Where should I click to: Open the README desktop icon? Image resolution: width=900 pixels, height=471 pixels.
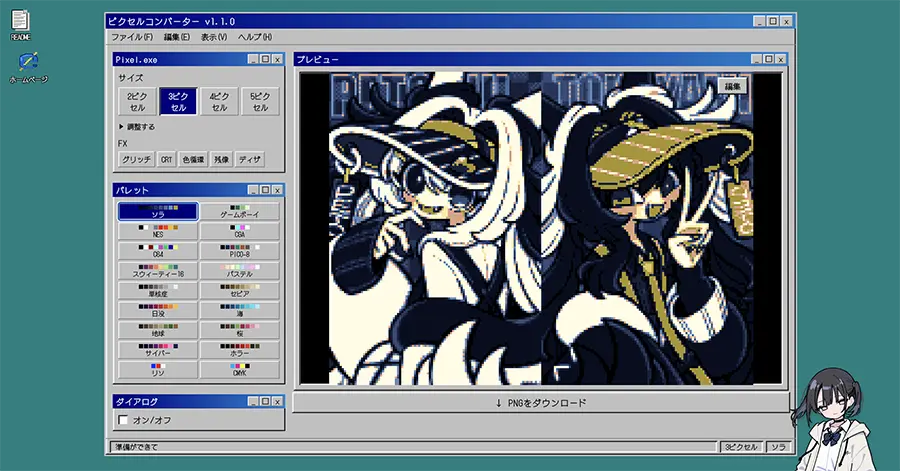click(20, 22)
